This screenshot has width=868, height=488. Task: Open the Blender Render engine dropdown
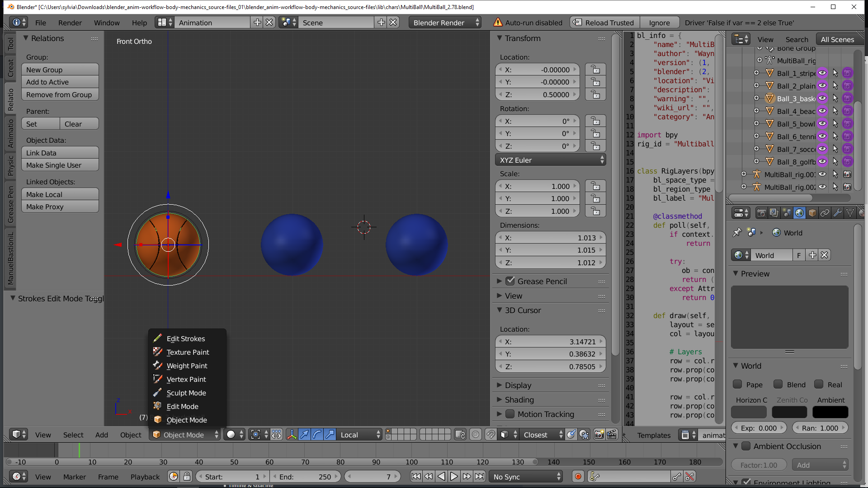pyautogui.click(x=445, y=23)
